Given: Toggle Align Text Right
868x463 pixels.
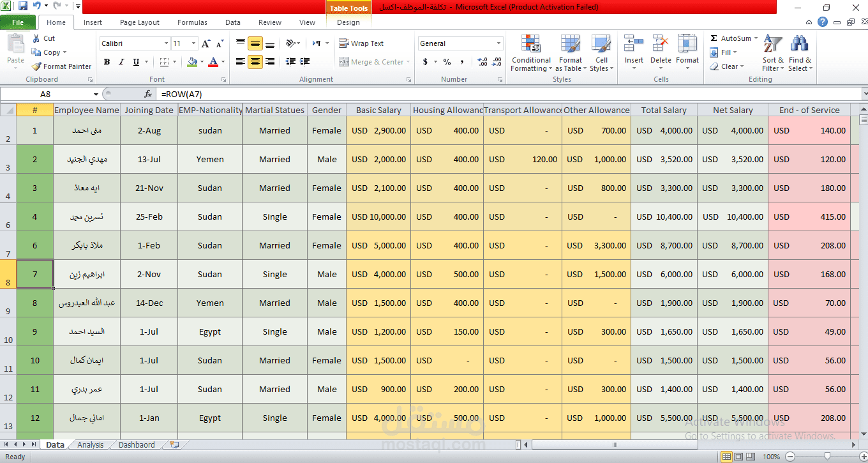Looking at the screenshot, I should click(270, 62).
